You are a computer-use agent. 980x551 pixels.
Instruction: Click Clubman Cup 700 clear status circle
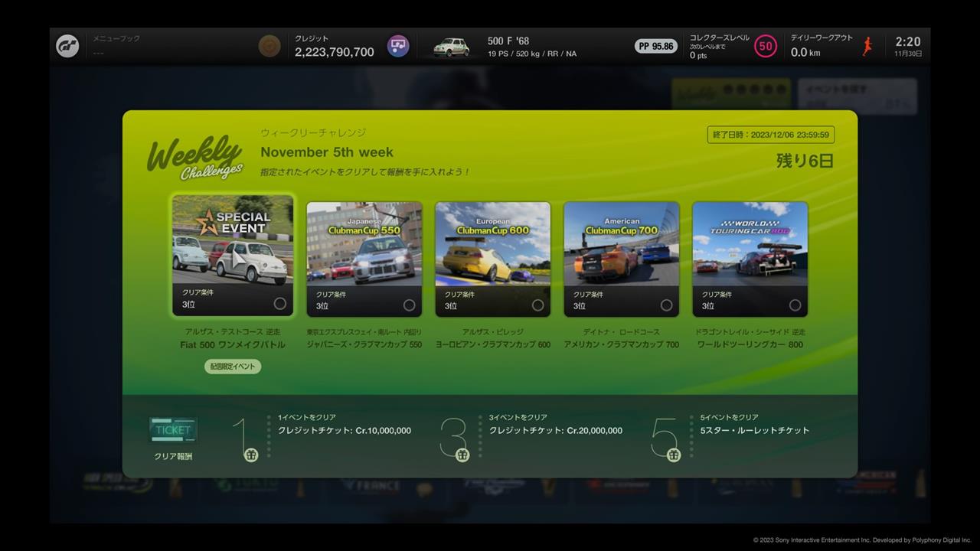pos(667,305)
